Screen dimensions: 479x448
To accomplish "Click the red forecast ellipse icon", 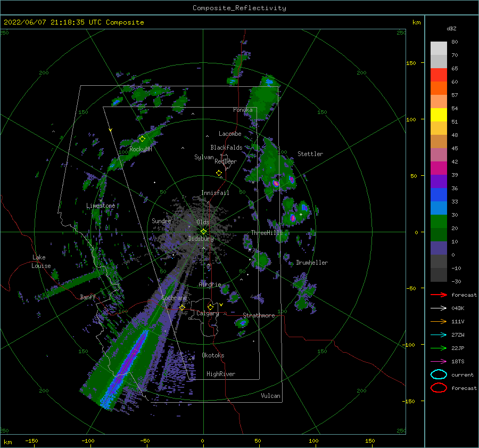I will [x=439, y=388].
